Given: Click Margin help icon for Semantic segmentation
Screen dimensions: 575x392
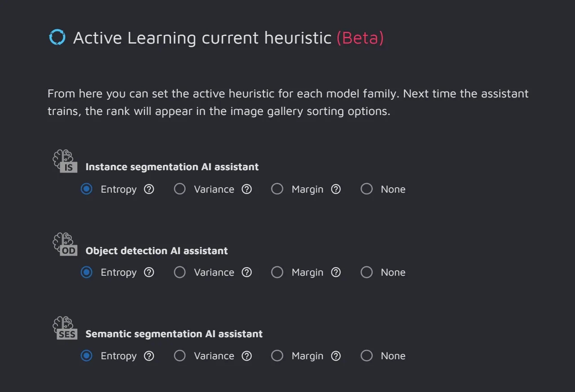Looking at the screenshot, I should coord(336,356).
